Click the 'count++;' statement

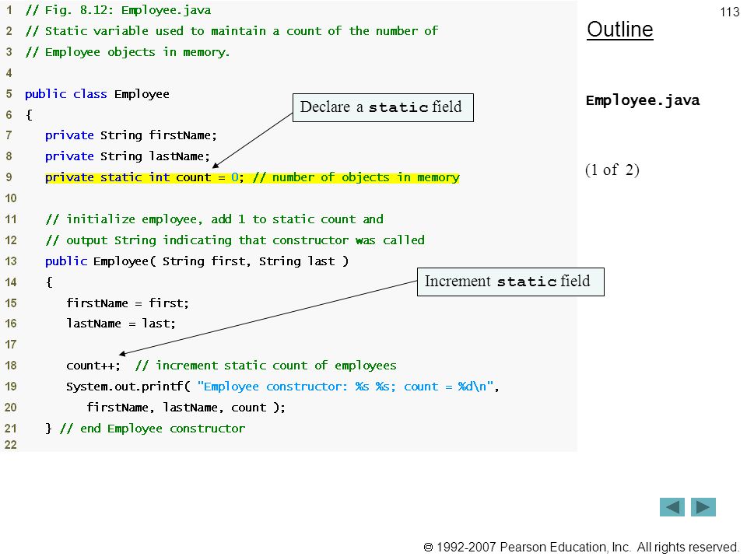tap(93, 366)
